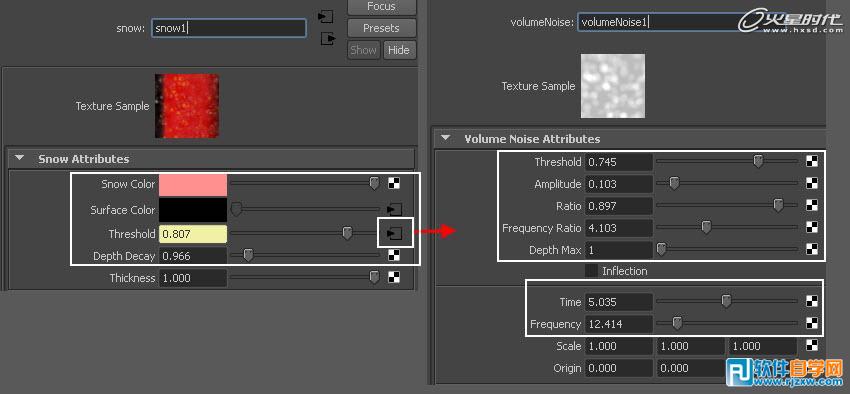Image resolution: width=850 pixels, height=394 pixels.
Task: Open the Threshold input connection icon on snow
Action: point(394,234)
